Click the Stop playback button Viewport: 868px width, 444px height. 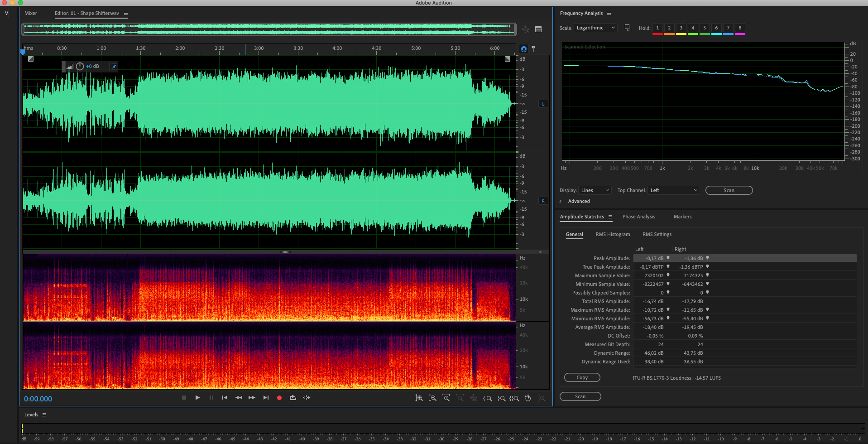point(184,398)
